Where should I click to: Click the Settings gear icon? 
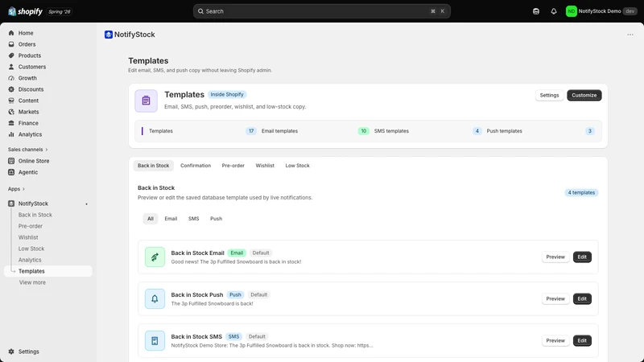11,352
